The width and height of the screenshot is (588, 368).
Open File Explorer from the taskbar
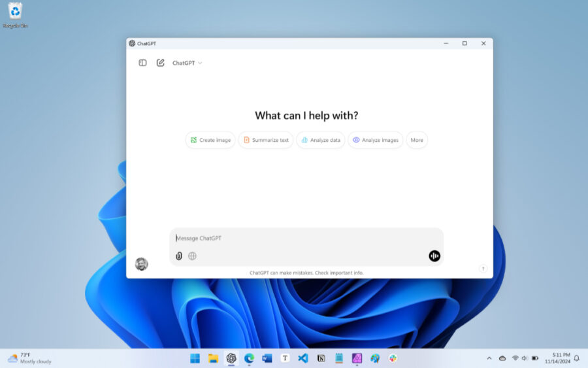tap(213, 359)
